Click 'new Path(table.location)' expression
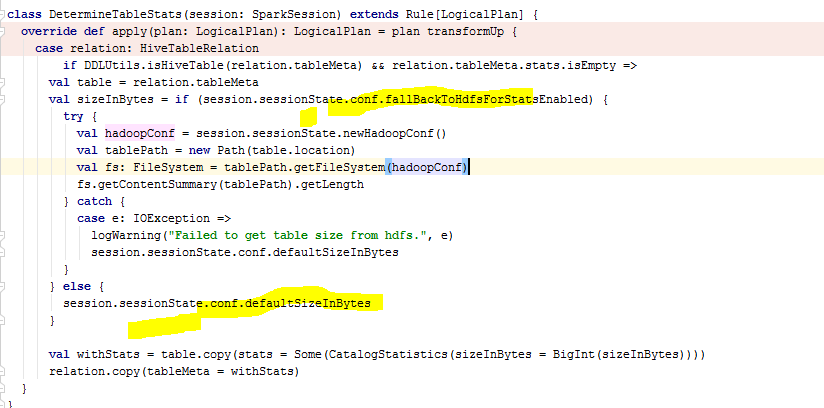This screenshot has width=824, height=408. pyautogui.click(x=272, y=150)
